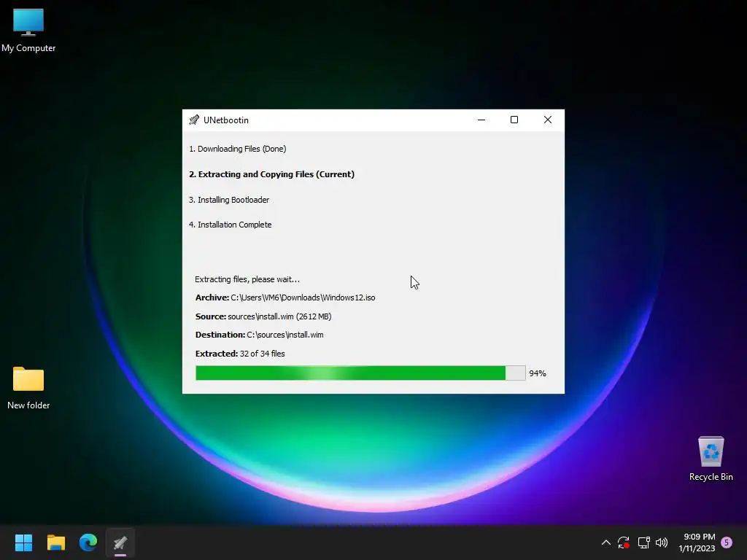Open the notification badge showing 5
Viewport: 747px width, 560px height.
[x=727, y=542]
